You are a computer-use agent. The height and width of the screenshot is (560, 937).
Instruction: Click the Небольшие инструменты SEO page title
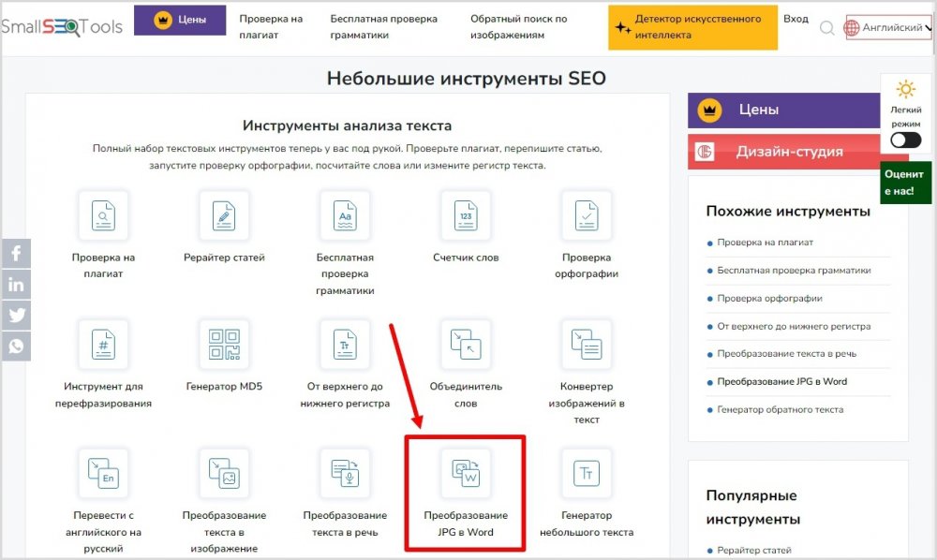[x=466, y=79]
